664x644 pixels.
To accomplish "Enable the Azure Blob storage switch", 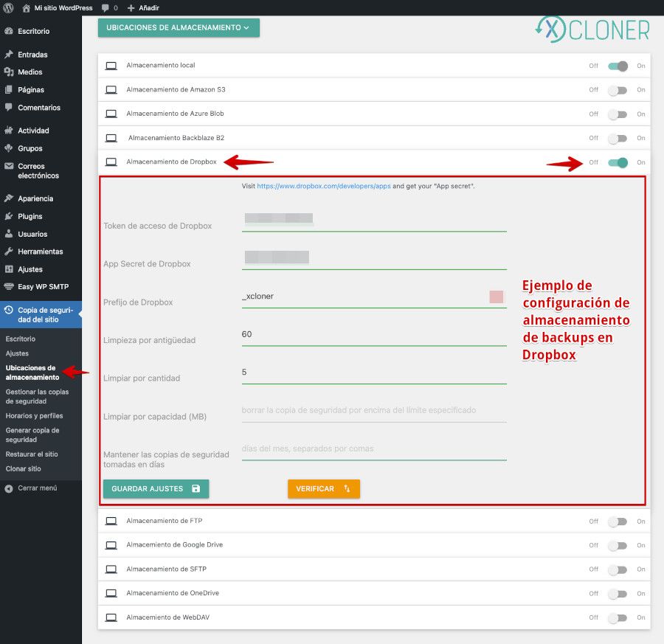I will pyautogui.click(x=618, y=114).
